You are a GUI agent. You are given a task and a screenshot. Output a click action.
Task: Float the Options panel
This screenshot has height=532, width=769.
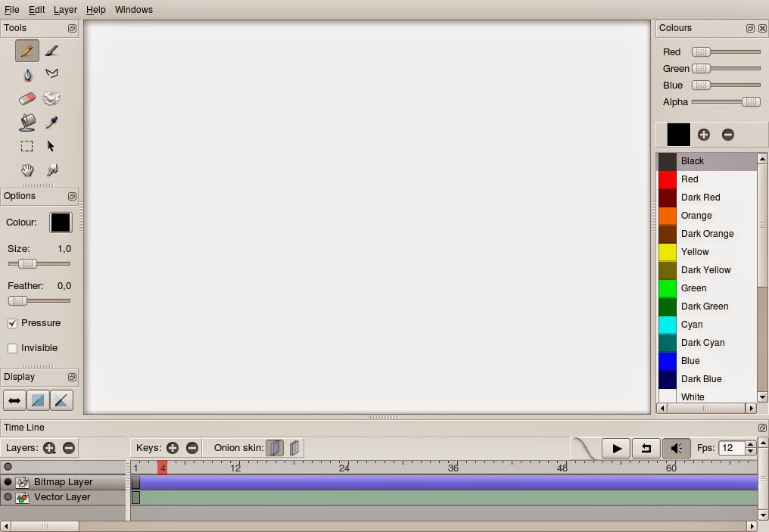tap(72, 196)
